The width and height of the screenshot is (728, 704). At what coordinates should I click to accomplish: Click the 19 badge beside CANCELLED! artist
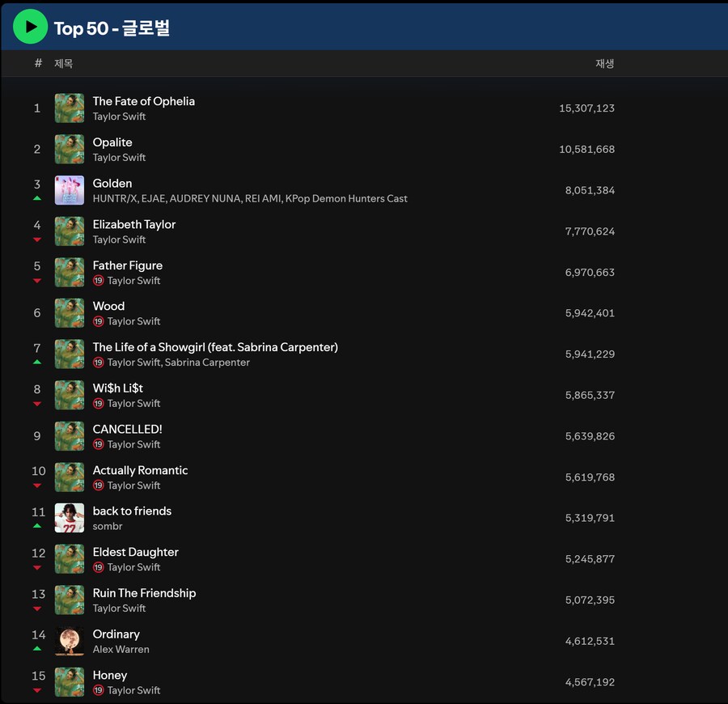(x=99, y=444)
